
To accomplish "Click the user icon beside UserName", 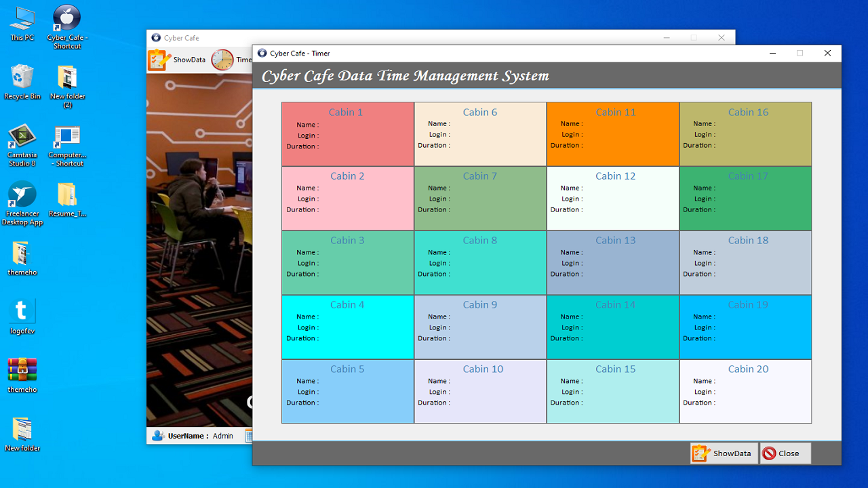I will (x=158, y=436).
